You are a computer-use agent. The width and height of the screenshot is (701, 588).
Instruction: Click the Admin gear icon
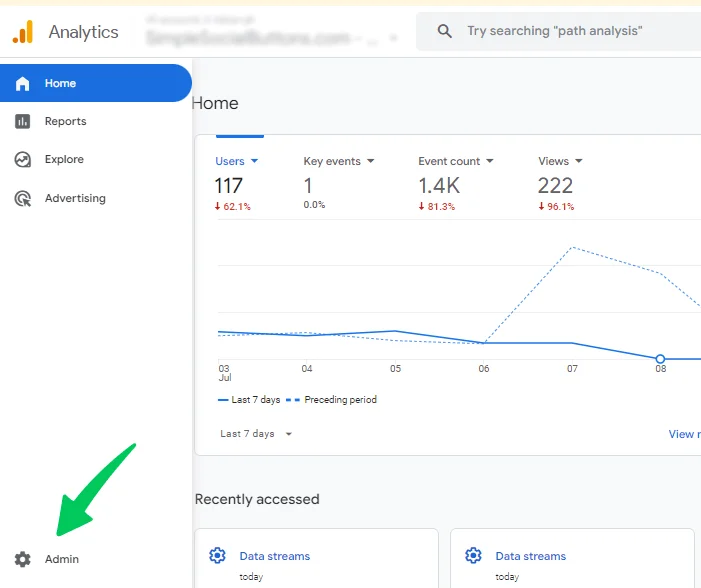point(22,559)
